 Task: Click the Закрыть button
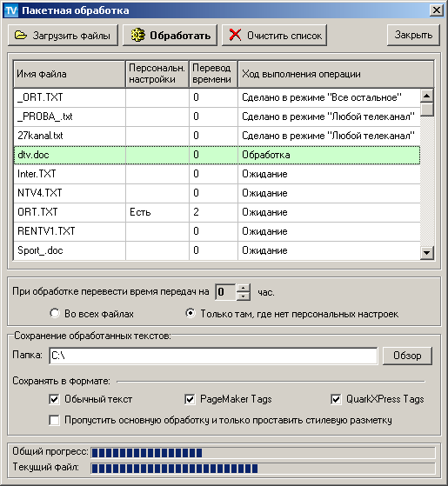pos(413,35)
